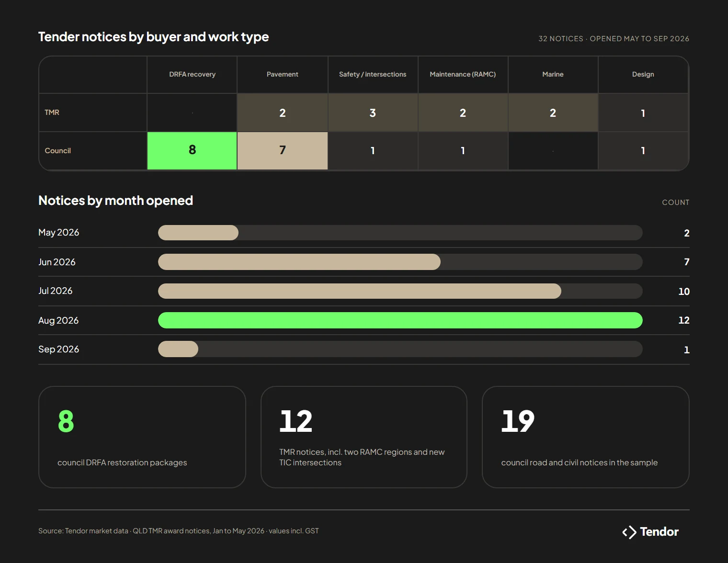The image size is (728, 563).
Task: Click the TMR Maintenance (RAMC) cell value 2
Action: (463, 113)
